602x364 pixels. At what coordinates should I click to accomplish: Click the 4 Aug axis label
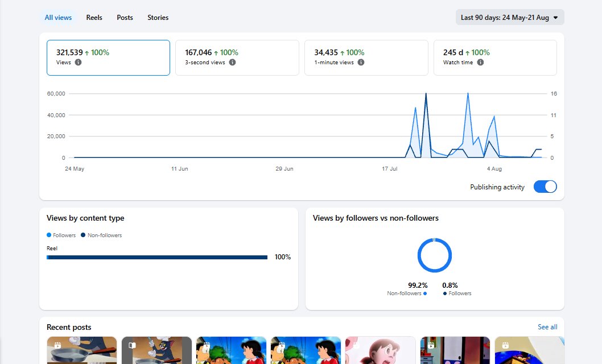(494, 169)
